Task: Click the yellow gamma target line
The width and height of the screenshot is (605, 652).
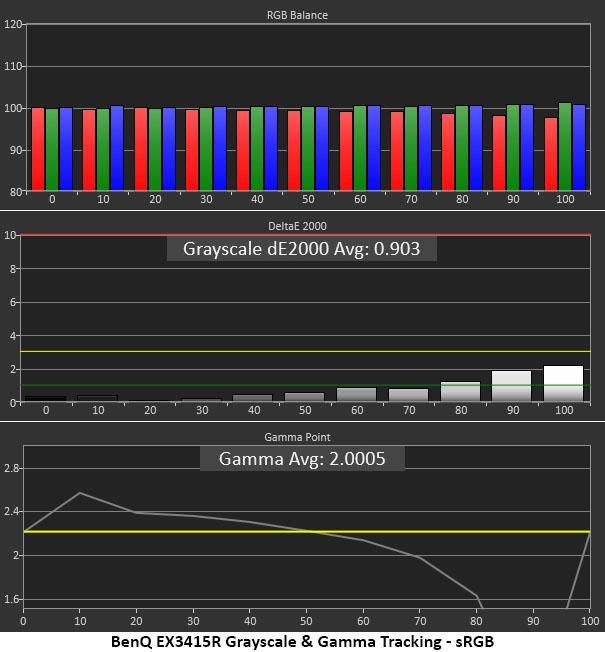Action: 307,531
